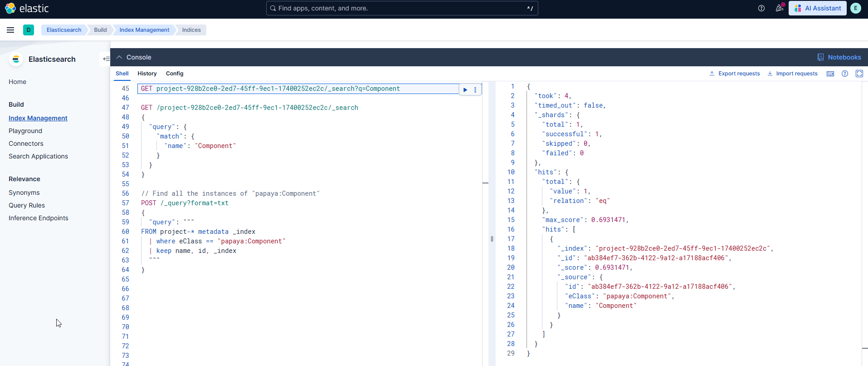Run the selected GET request
The width and height of the screenshot is (868, 366).
click(465, 89)
